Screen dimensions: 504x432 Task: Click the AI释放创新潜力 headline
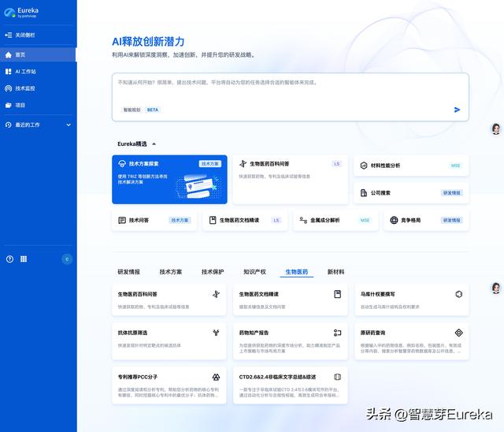click(x=148, y=42)
